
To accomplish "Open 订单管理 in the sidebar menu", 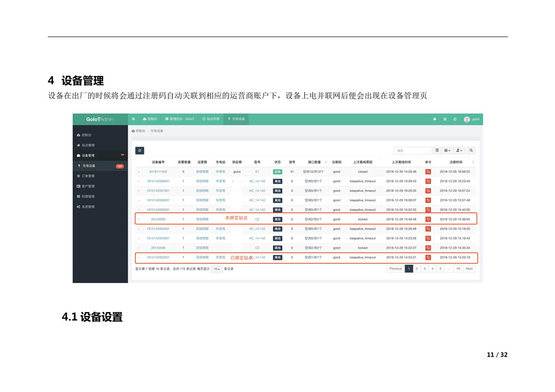I will (88, 176).
